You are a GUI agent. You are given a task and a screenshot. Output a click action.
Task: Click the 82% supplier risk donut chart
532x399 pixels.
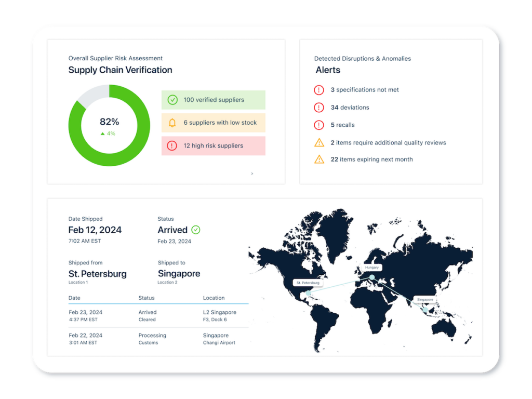point(109,125)
